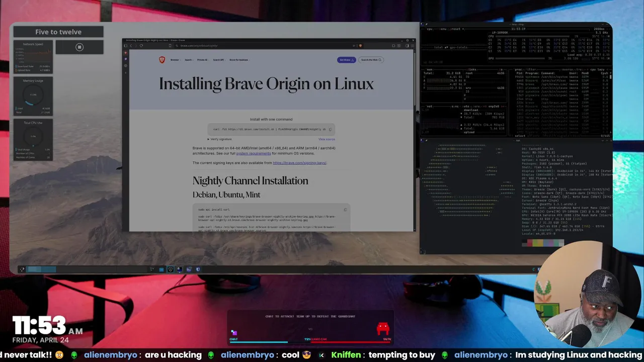Go forward in the Brave browser
Viewport: 644px width, 362px height.
[x=136, y=46]
